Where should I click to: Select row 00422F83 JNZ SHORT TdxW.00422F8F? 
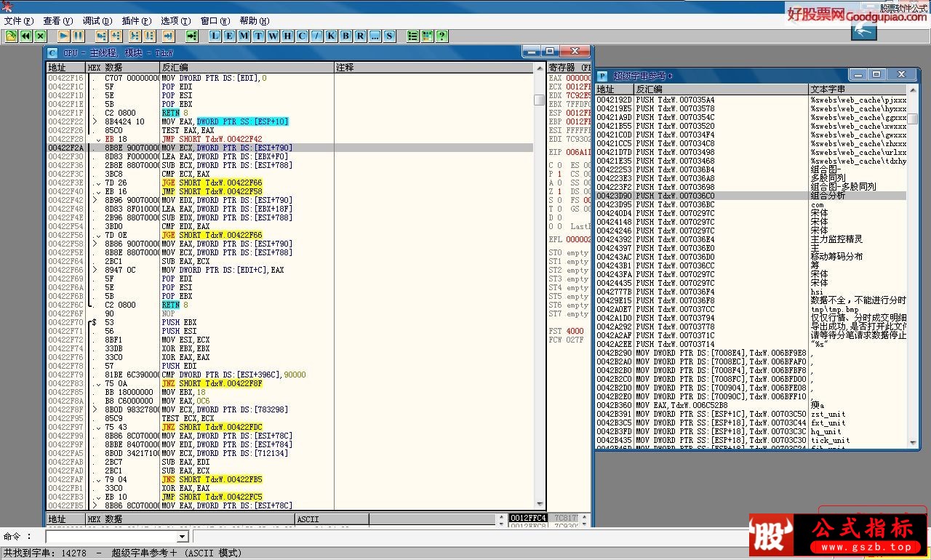point(289,383)
